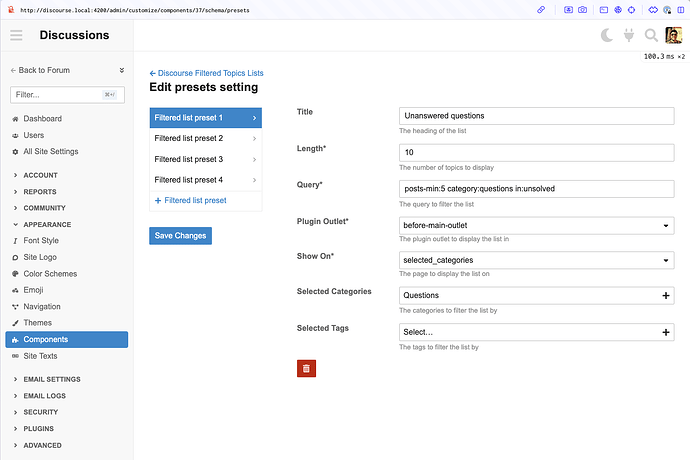The height and width of the screenshot is (460, 690).
Task: Edit the Length input field
Action: (x=536, y=152)
